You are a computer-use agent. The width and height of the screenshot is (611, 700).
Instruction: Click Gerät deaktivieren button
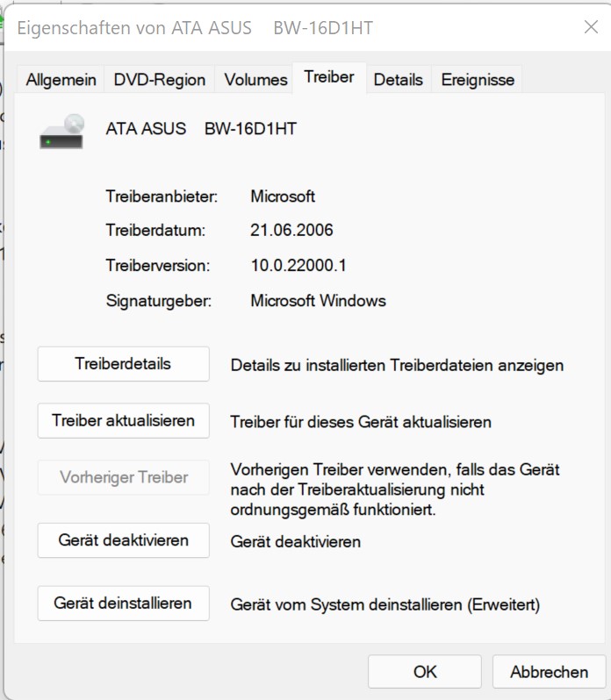pyautogui.click(x=123, y=540)
